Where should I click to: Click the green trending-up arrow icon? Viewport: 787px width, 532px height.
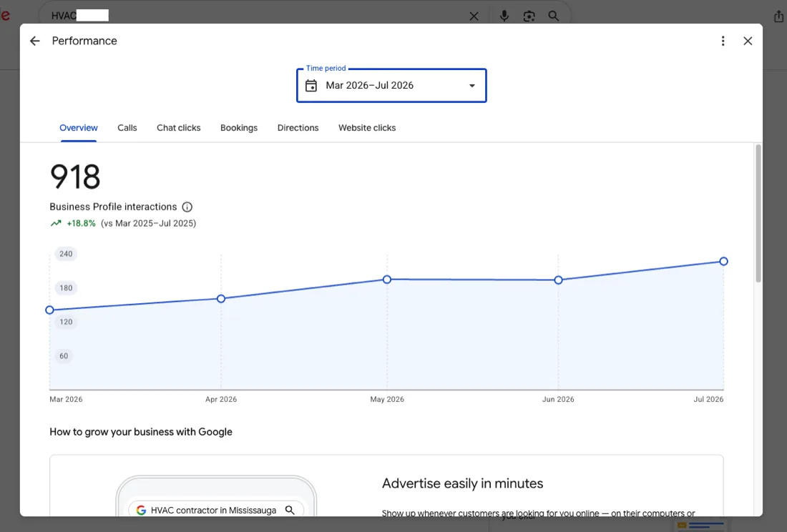point(56,224)
